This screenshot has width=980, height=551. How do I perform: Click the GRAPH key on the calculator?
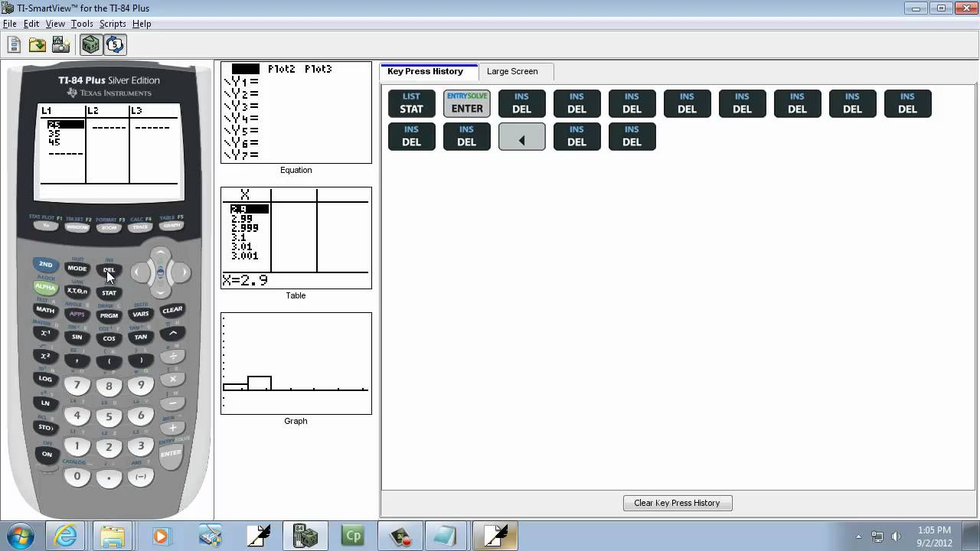tap(171, 226)
